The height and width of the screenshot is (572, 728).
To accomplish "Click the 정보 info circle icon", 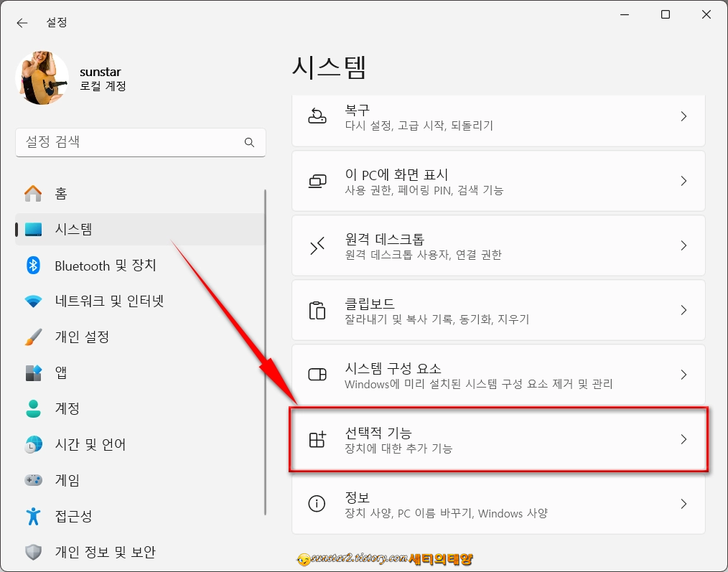I will 317,504.
